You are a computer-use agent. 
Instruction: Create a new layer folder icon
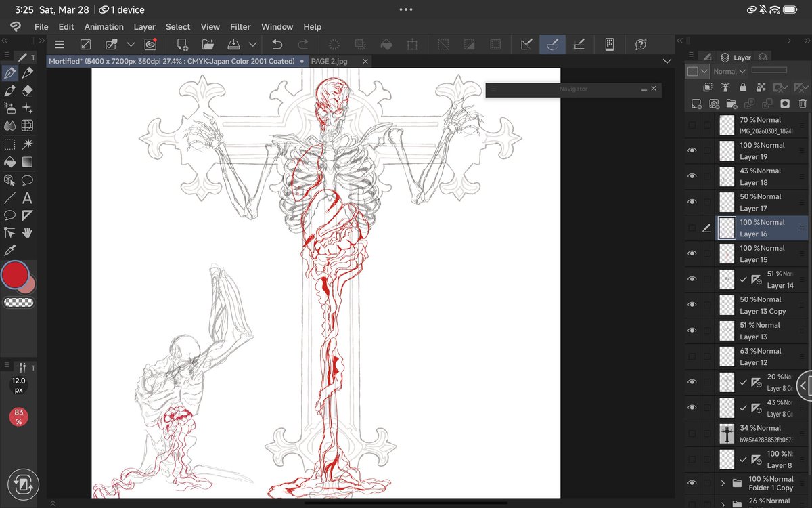[731, 104]
